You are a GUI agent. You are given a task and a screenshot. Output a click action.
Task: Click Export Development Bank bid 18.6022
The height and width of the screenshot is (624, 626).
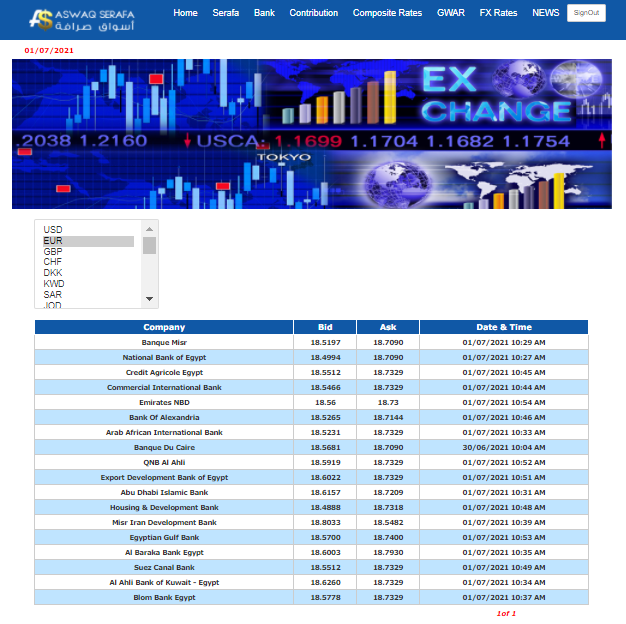point(325,477)
